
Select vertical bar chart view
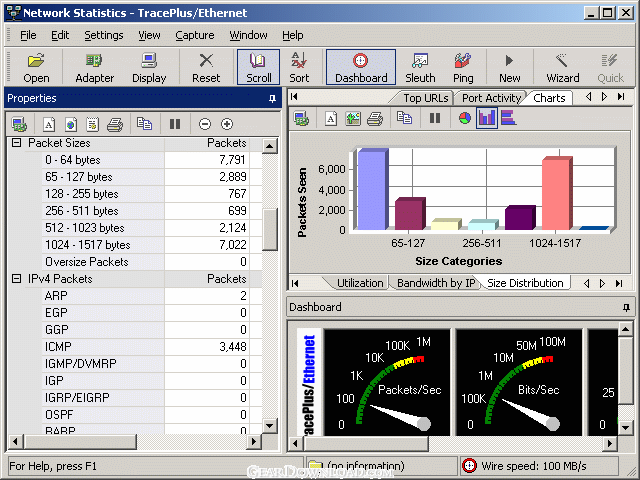point(487,119)
